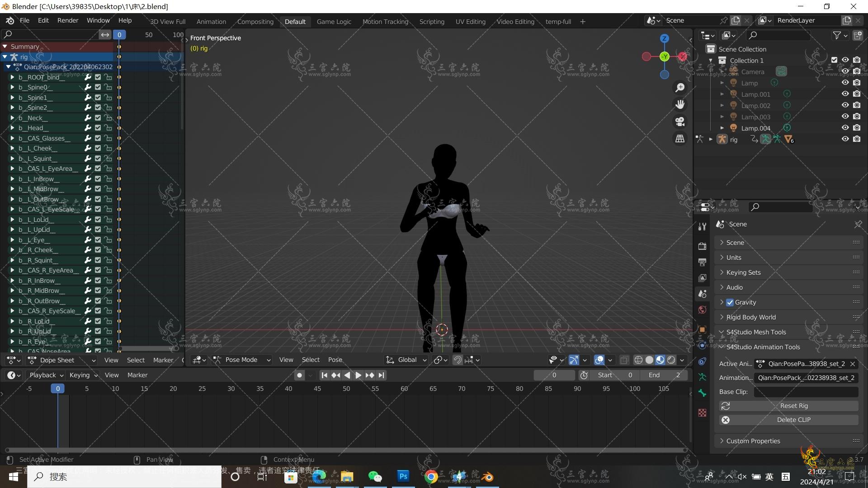Viewport: 868px width, 488px height.
Task: Toggle mute checkbox for b__Neck__ channel
Action: pos(98,118)
